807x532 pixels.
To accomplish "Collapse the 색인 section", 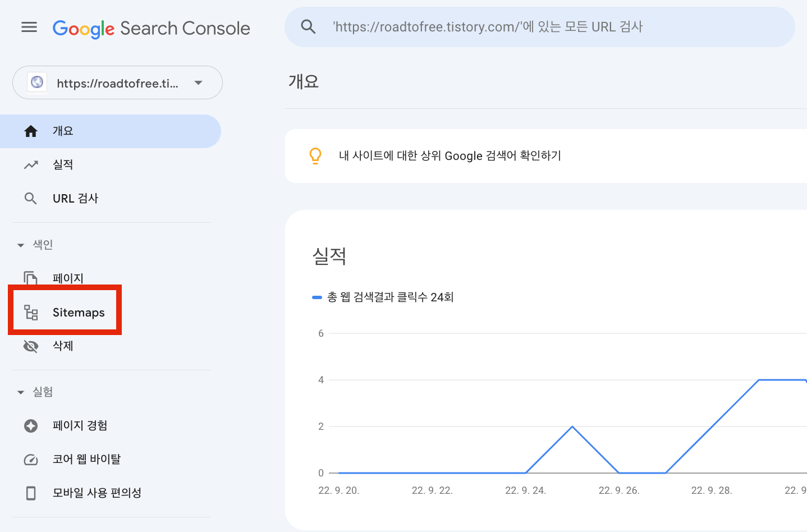I will coord(20,244).
